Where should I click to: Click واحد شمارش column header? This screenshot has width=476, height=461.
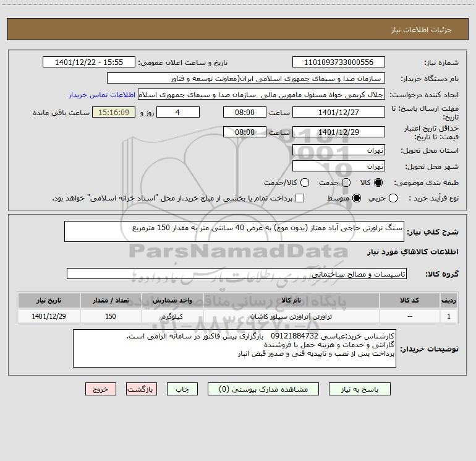point(172,300)
